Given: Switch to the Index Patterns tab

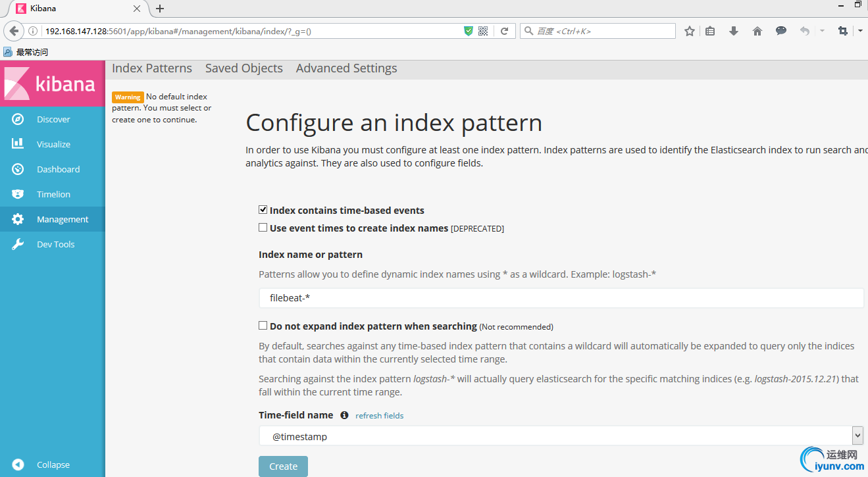Looking at the screenshot, I should coord(152,68).
